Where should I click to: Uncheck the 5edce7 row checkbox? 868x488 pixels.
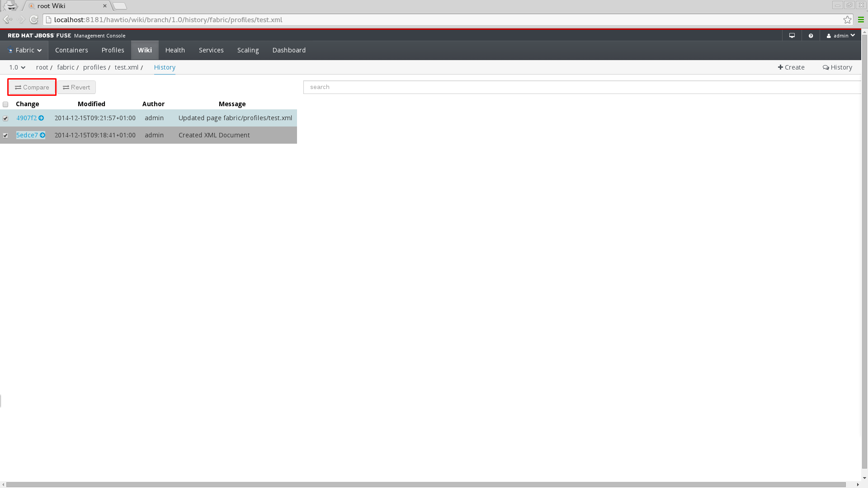click(5, 136)
